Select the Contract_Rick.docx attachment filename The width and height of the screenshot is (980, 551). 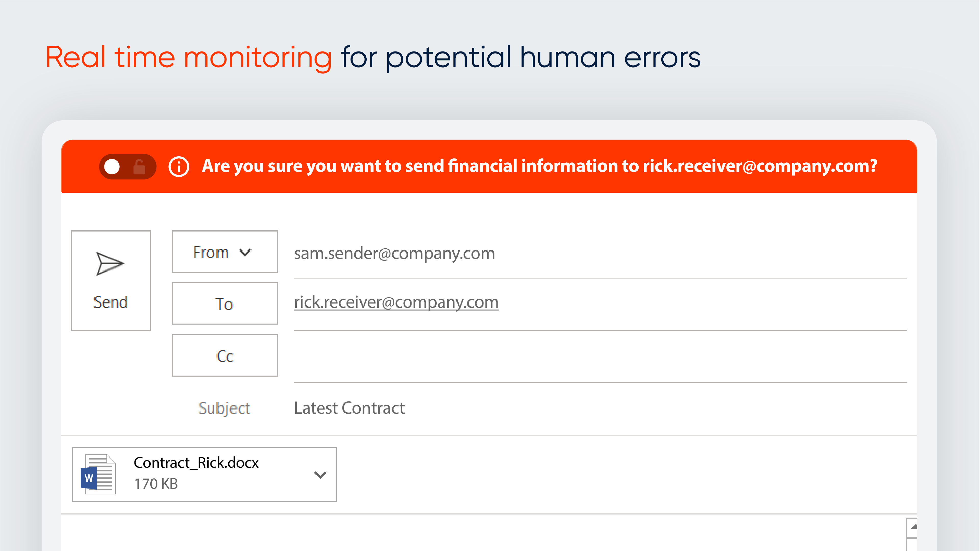point(196,463)
